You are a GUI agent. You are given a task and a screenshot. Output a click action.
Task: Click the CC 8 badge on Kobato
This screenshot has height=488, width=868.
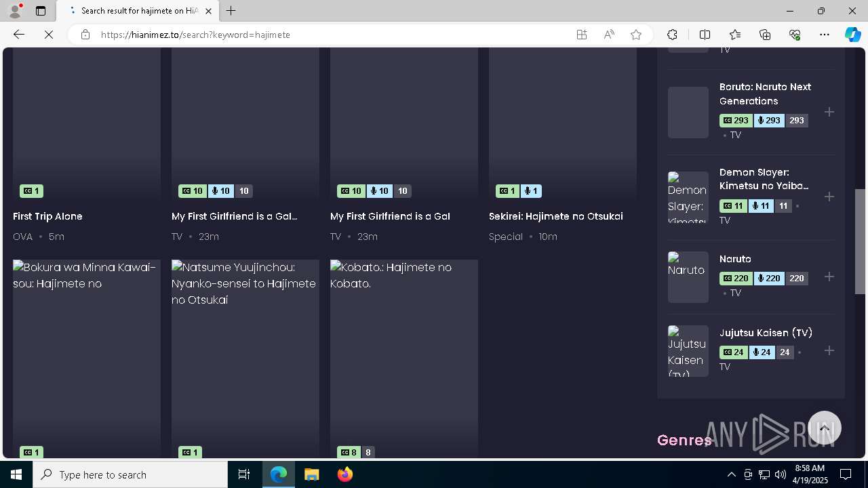pos(349,452)
